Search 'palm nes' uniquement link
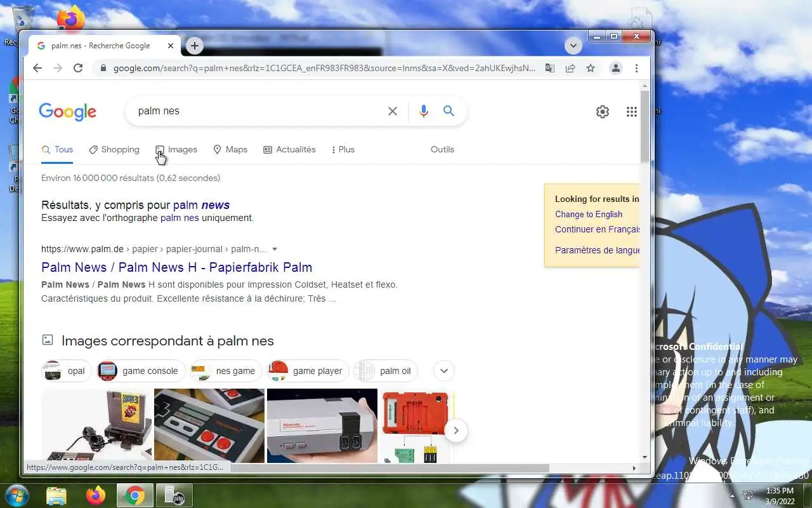 click(x=180, y=218)
